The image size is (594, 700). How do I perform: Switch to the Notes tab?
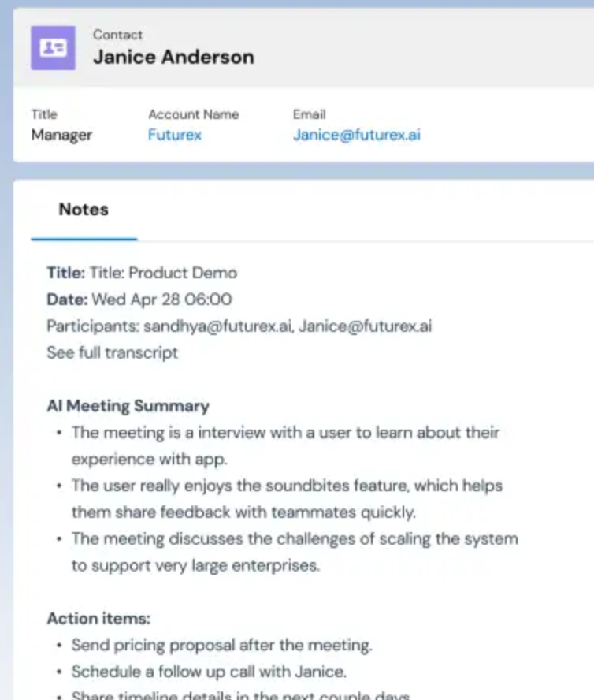click(84, 210)
